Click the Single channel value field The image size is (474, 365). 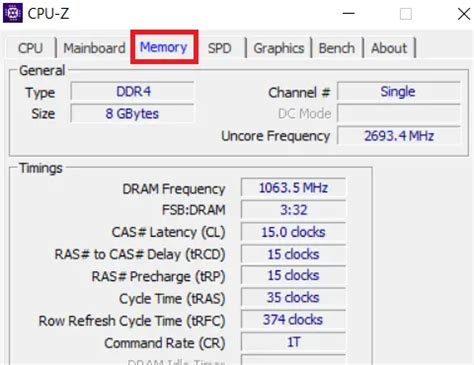(x=398, y=91)
